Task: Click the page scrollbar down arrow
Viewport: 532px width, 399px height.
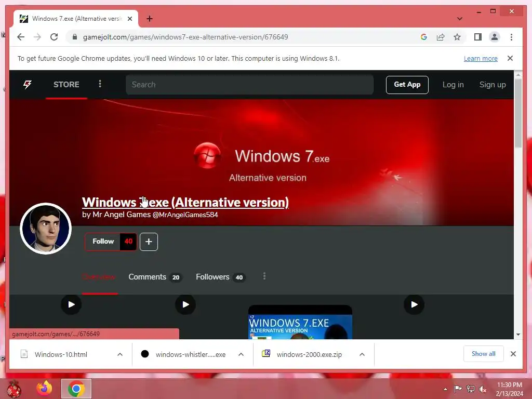Action: (518, 335)
